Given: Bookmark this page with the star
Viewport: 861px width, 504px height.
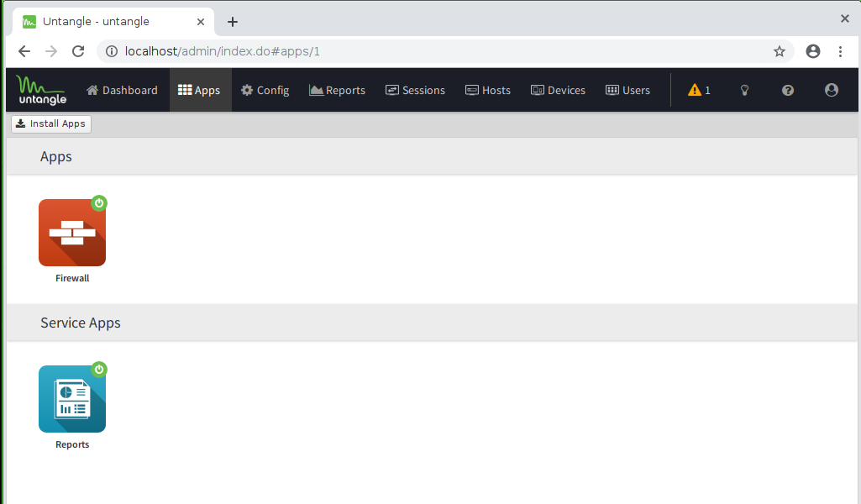Looking at the screenshot, I should tap(780, 51).
